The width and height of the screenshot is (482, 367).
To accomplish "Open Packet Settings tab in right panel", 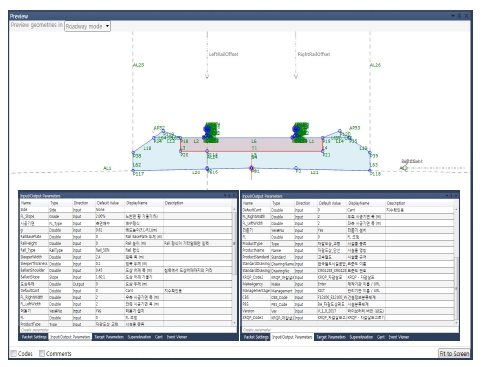I will pyautogui.click(x=256, y=337).
